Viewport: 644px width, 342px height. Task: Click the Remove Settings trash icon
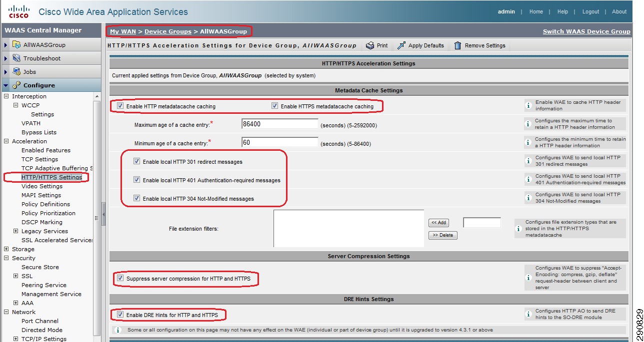[457, 45]
